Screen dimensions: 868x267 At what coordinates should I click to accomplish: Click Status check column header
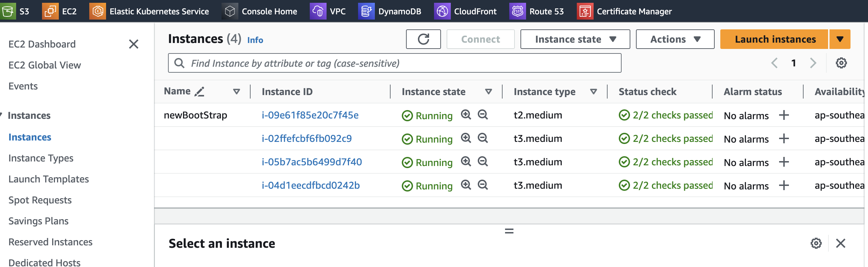tap(647, 92)
